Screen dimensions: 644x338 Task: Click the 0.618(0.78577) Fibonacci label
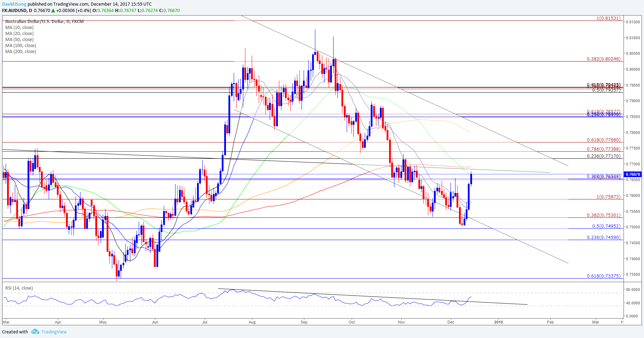pyautogui.click(x=604, y=112)
